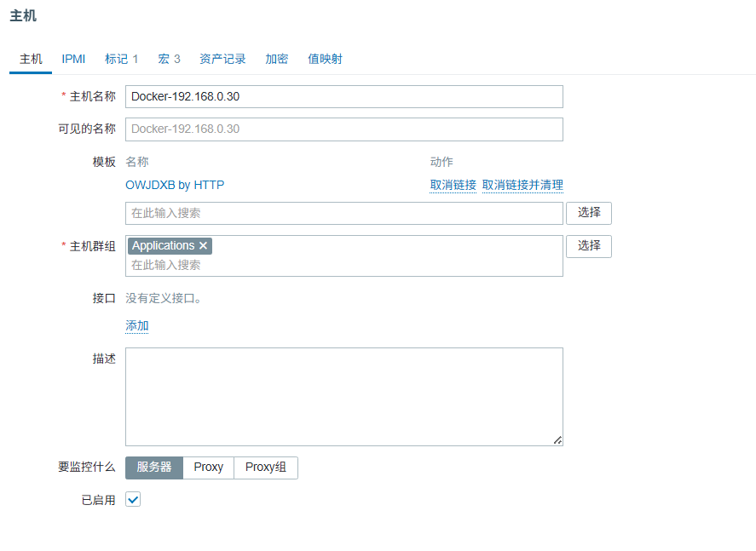Click the 描述 field label
The width and height of the screenshot is (756, 551).
click(104, 359)
